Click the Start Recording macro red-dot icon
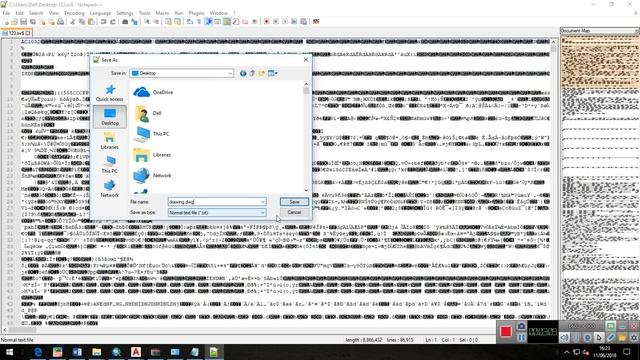This screenshot has height=360, width=640. pos(267,22)
